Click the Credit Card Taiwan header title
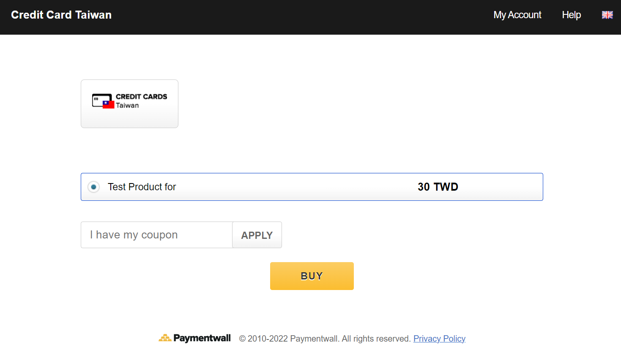 (x=61, y=14)
